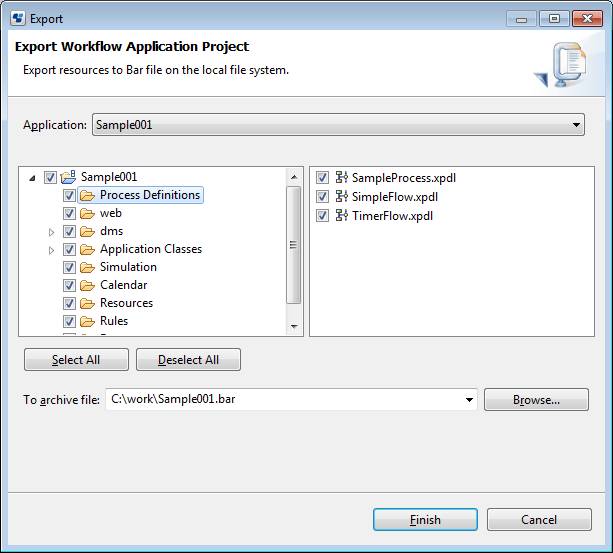Click the Rules folder icon
613x553 pixels.
87,321
